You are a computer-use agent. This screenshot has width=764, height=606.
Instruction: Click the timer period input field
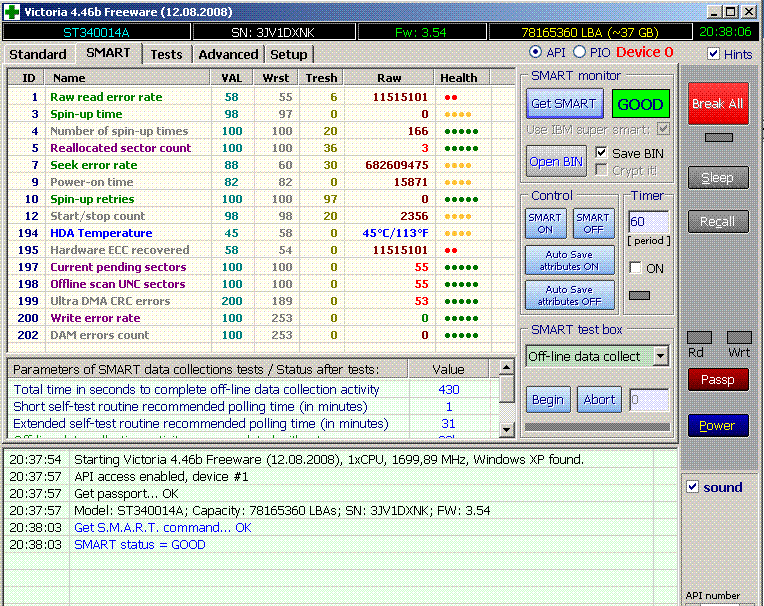(x=647, y=222)
